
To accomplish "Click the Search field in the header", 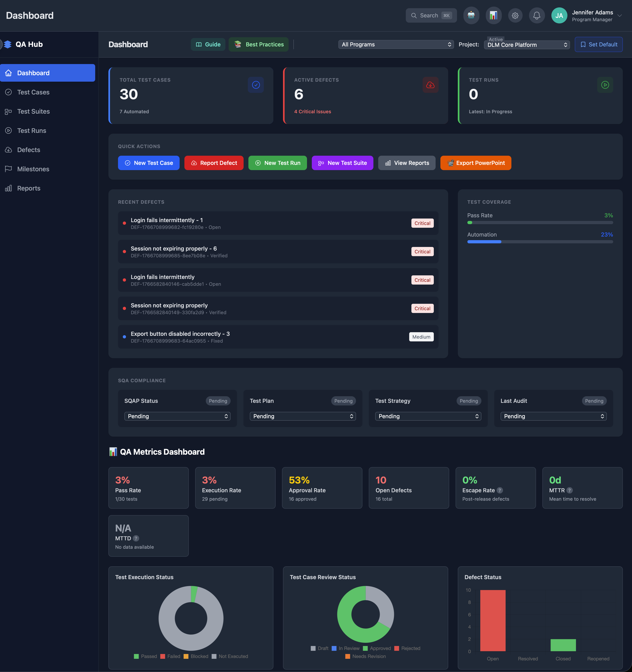I will [x=431, y=15].
